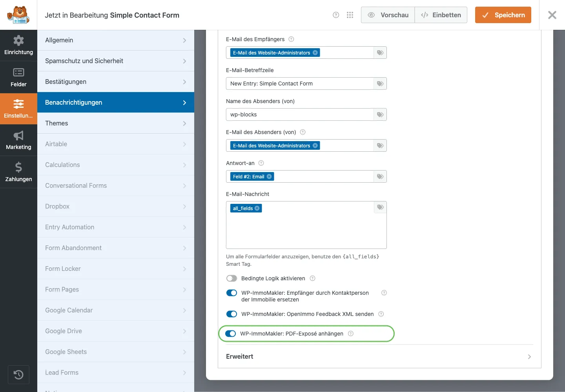Remove the Feld #2: Email tag

269,176
